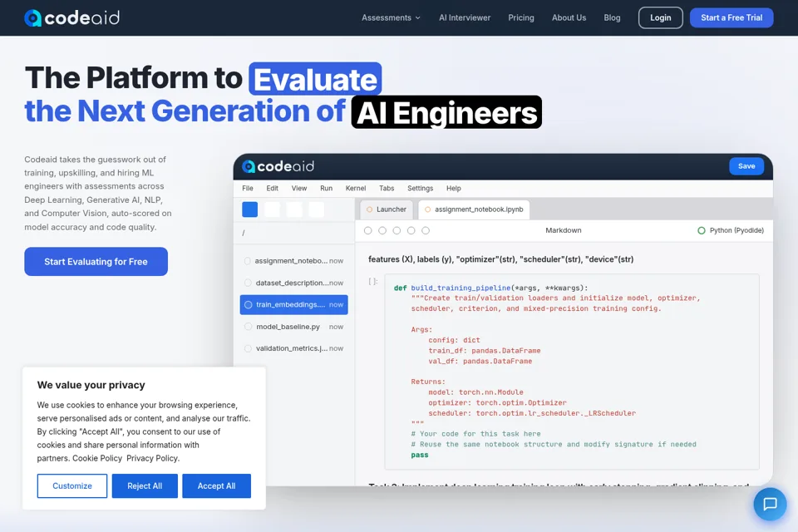798x532 pixels.
Task: Click the 'AI Engineers' headline badge
Action: tap(446, 112)
